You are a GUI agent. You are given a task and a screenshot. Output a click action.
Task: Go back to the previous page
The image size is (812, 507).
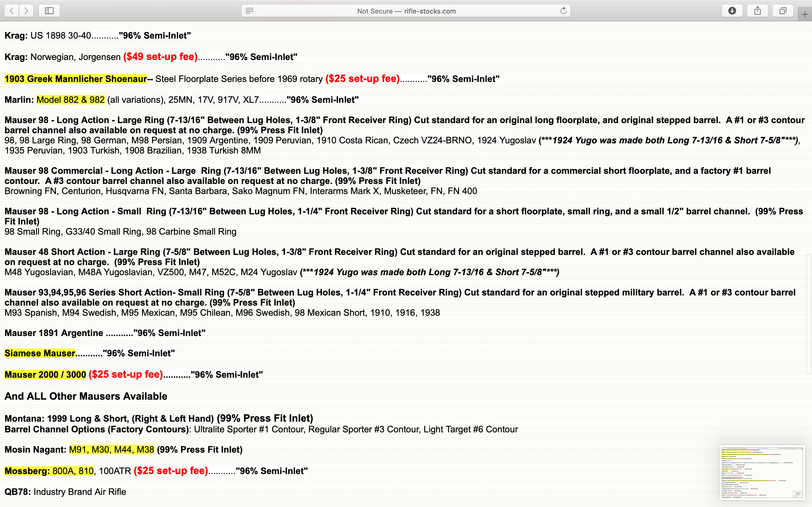coord(12,11)
